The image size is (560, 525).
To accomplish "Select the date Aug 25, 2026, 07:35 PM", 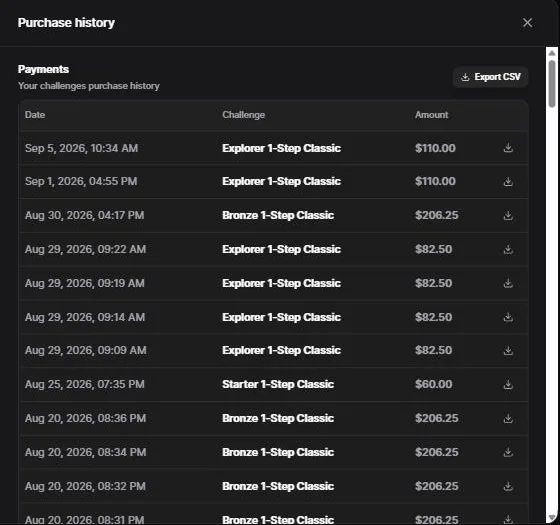I will point(85,384).
